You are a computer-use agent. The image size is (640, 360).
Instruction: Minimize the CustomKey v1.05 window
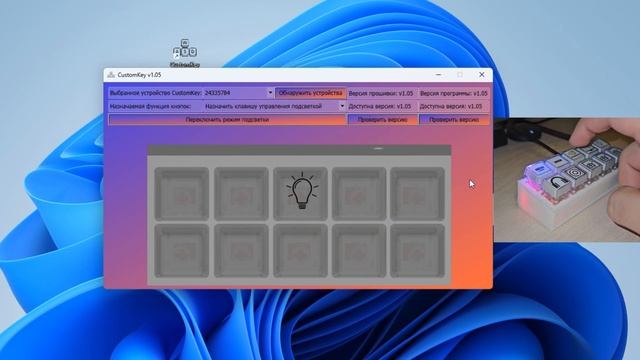pyautogui.click(x=438, y=75)
